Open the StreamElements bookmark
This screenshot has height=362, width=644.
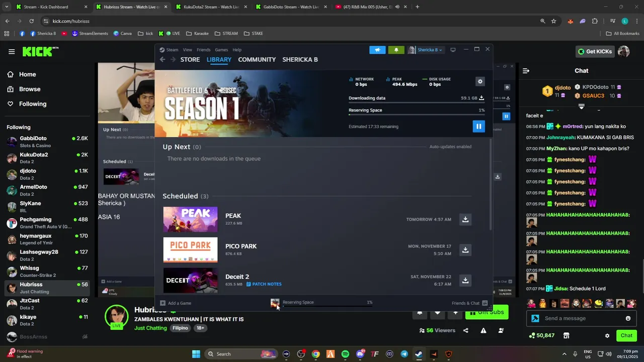click(x=90, y=34)
